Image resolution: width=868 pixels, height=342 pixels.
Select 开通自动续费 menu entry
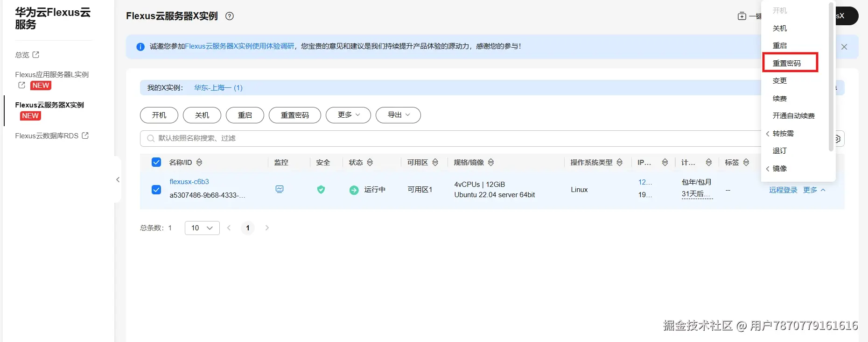pos(794,116)
